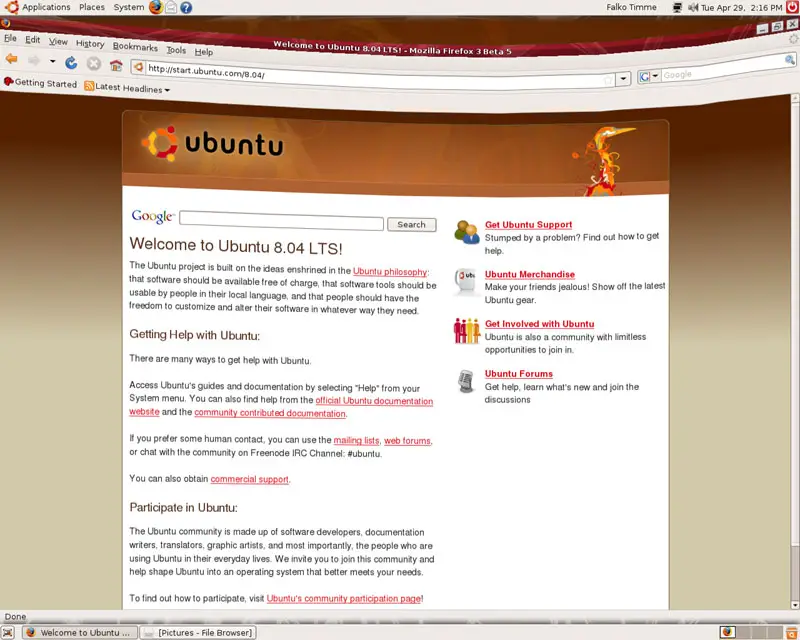Open the volume control speaker icon
This screenshot has height=640, width=800.
pos(693,7)
